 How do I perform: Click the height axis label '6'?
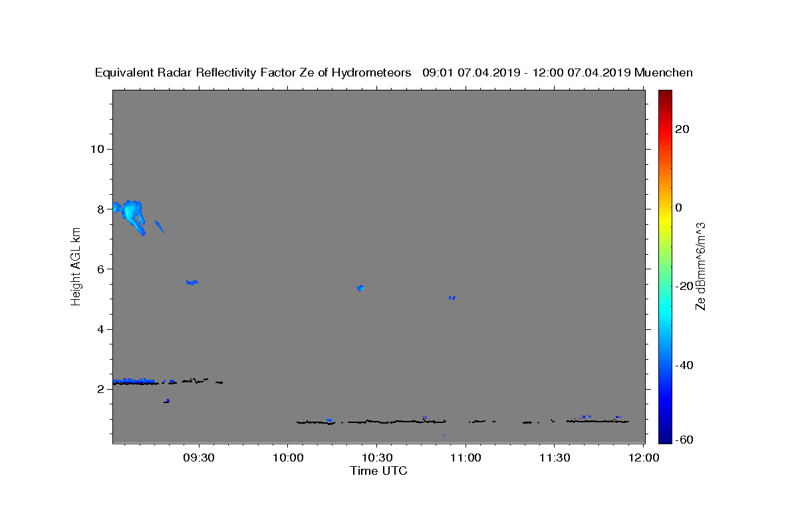(100, 269)
